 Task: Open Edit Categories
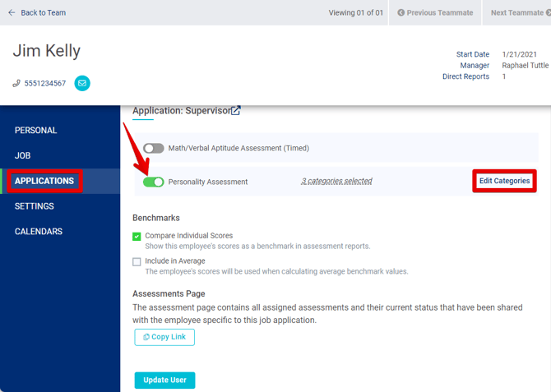(x=504, y=181)
